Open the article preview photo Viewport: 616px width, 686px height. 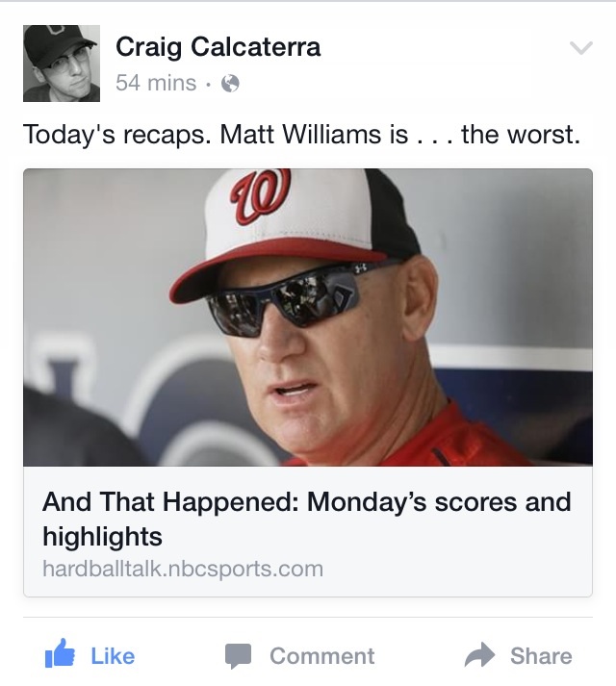click(308, 318)
